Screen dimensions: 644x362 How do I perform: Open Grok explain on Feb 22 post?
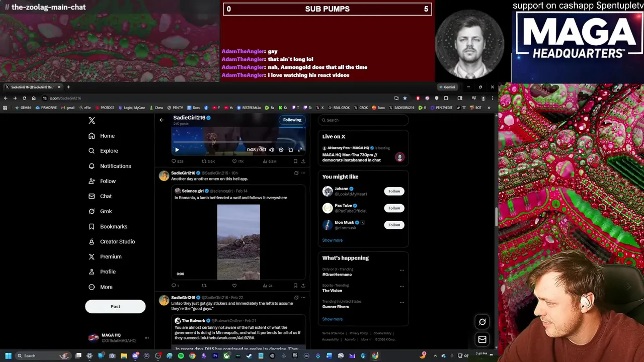click(x=296, y=298)
